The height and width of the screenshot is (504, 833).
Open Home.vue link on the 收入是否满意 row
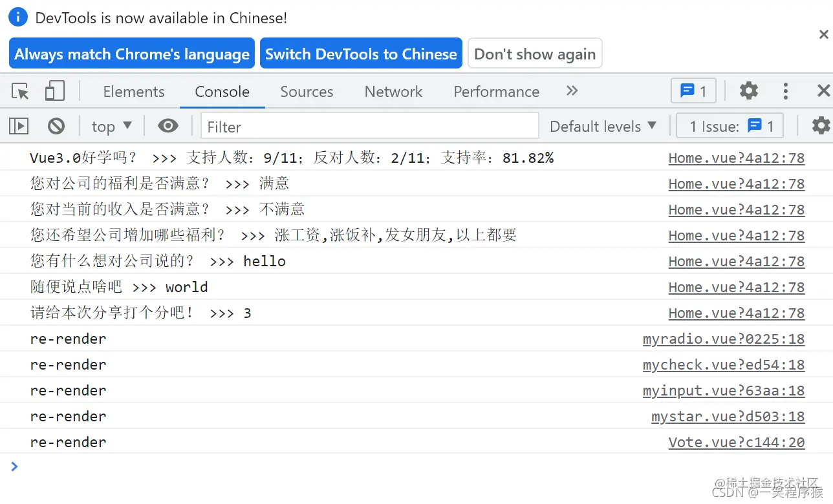coord(737,210)
